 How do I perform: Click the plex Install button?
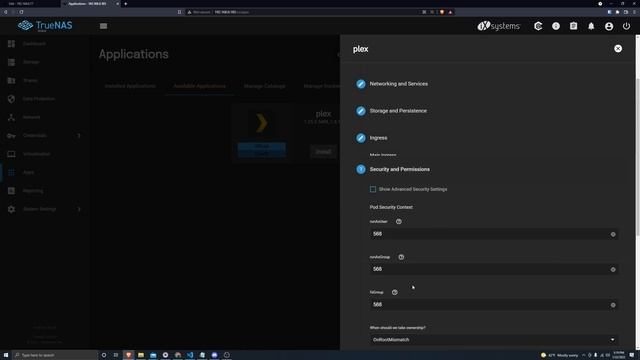point(323,152)
